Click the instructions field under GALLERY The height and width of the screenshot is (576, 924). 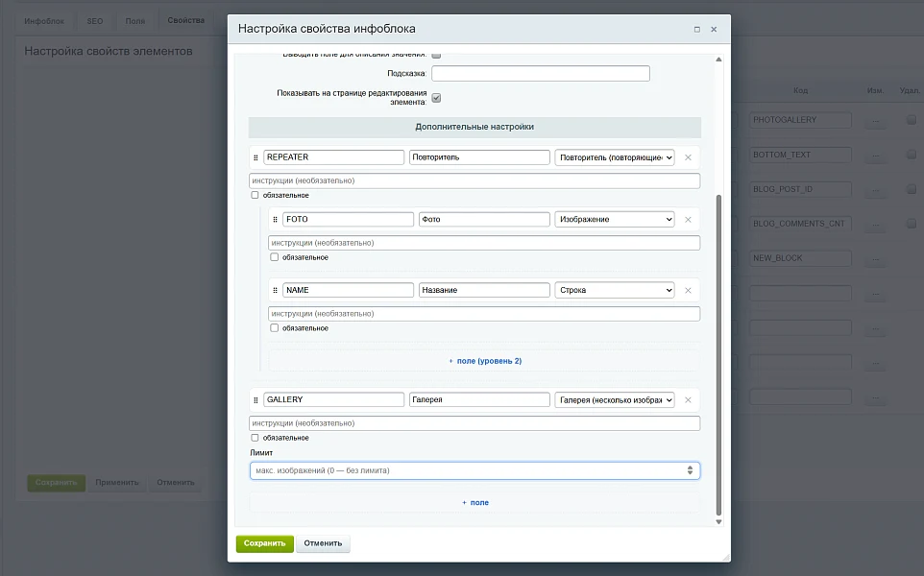point(474,422)
